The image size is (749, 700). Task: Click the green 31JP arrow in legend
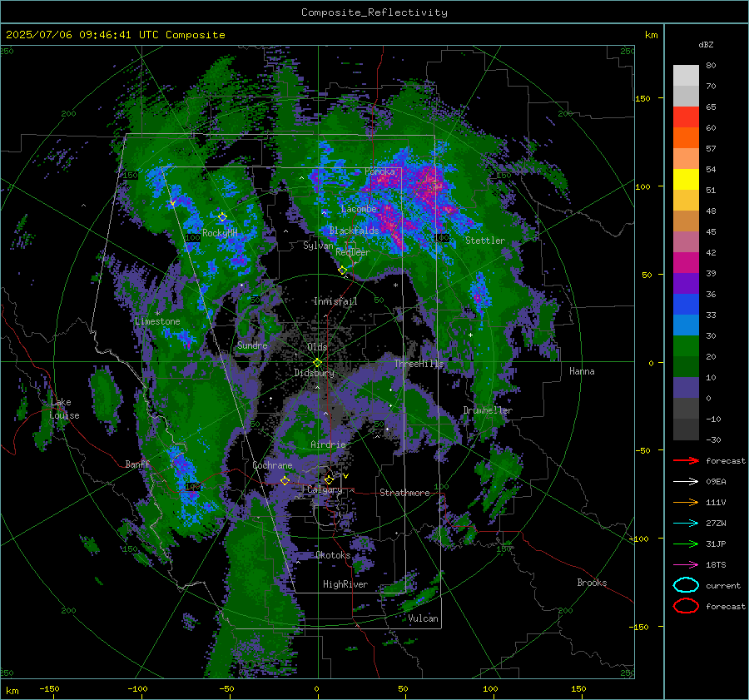[x=686, y=544]
